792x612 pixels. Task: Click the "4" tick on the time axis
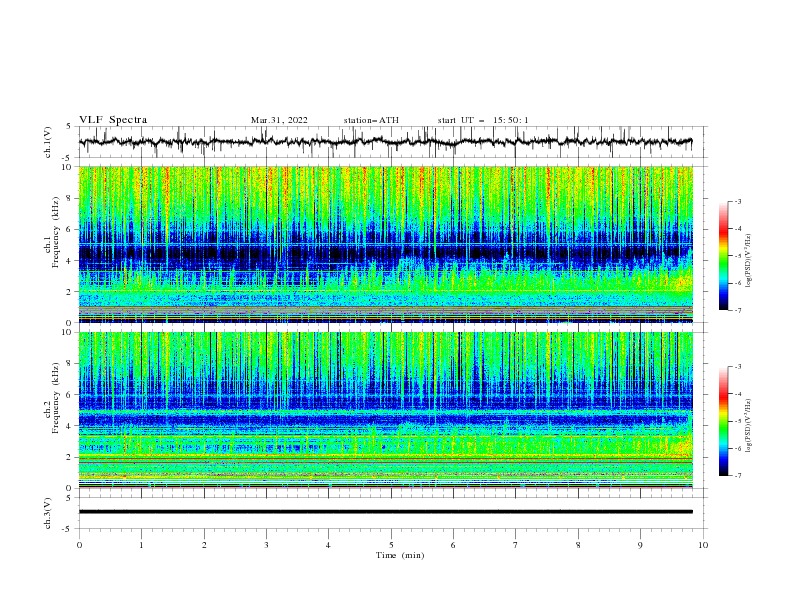point(328,545)
